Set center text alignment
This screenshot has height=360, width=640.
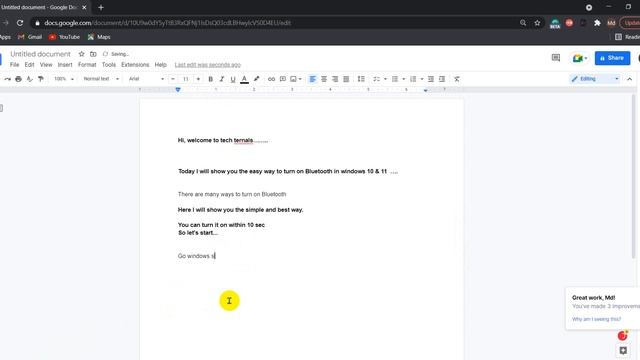(x=324, y=79)
